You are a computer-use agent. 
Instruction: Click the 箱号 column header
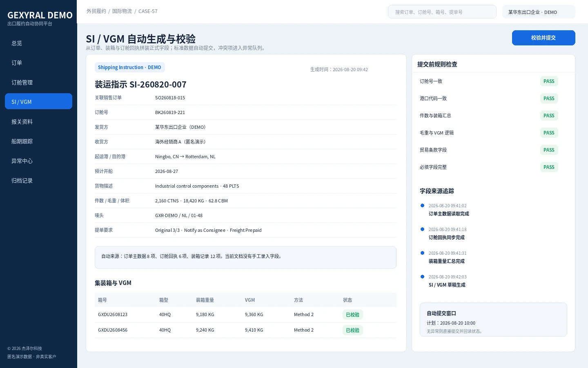pyautogui.click(x=102, y=300)
